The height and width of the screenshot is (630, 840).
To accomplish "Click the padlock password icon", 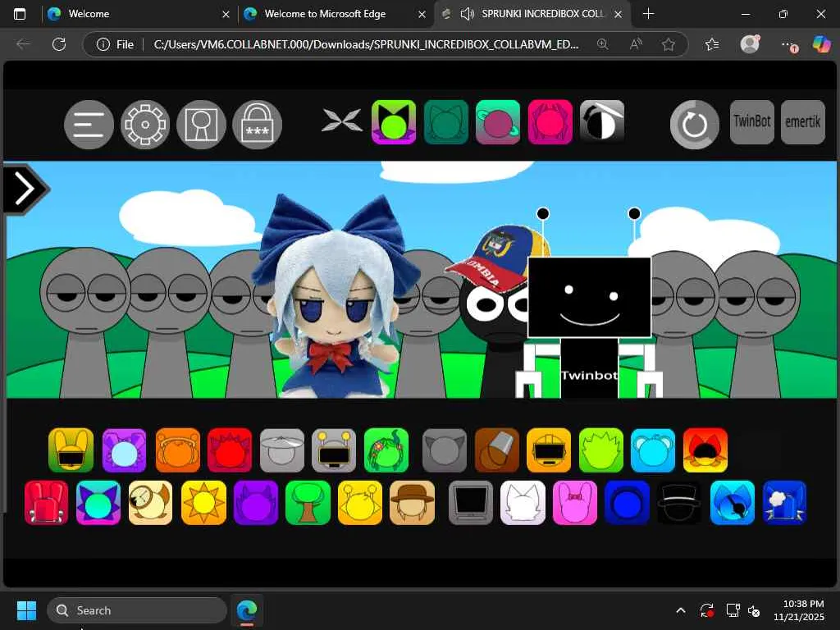I will 257,125.
